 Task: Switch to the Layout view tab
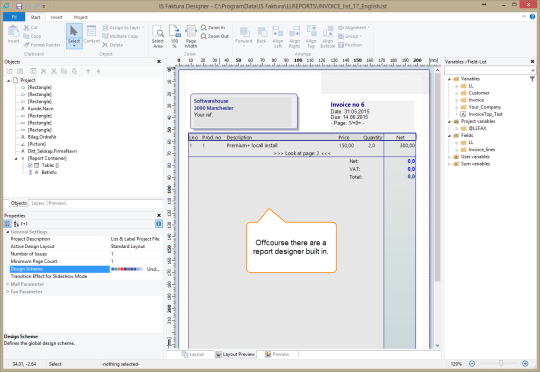point(193,354)
